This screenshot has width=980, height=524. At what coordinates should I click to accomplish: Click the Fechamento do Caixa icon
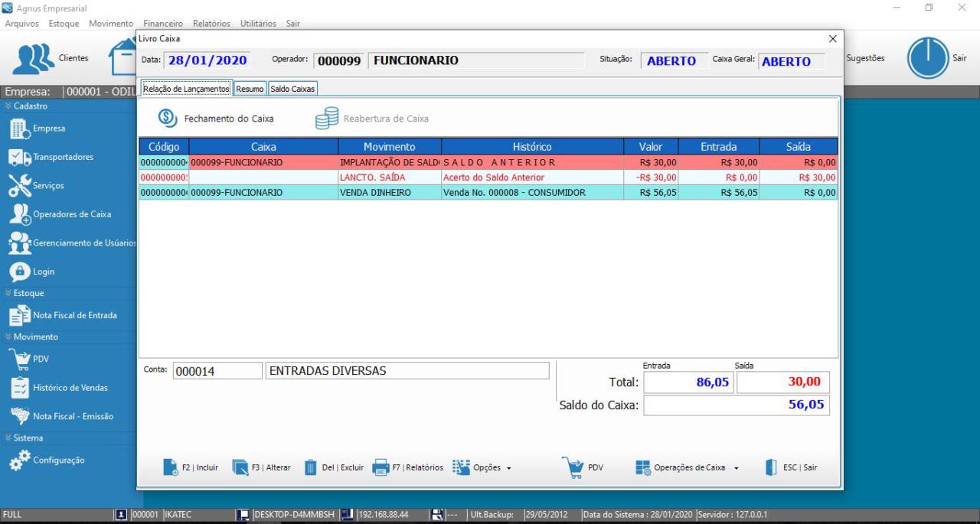point(168,118)
